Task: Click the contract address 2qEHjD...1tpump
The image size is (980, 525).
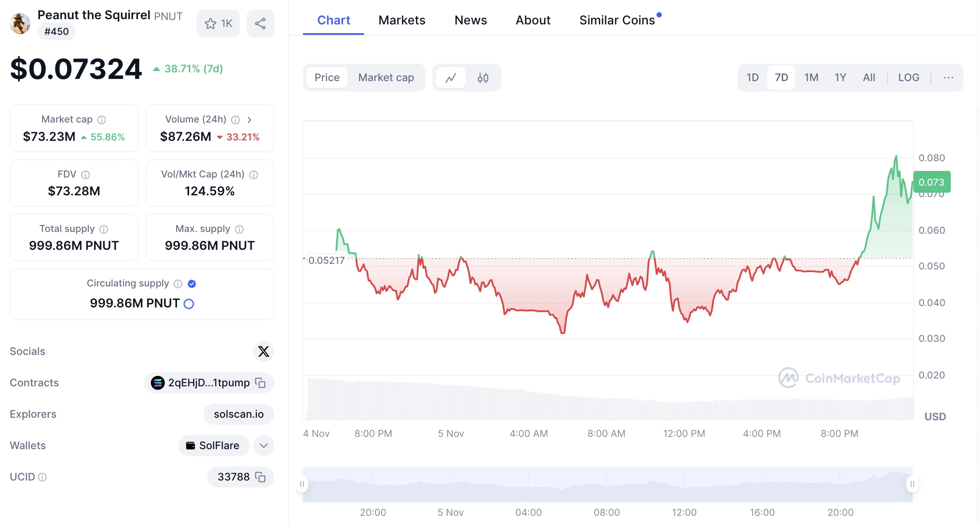Action: [209, 383]
